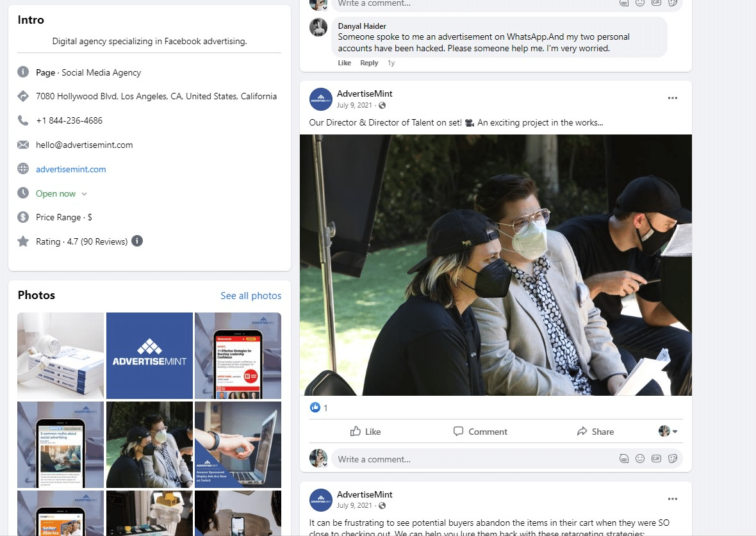Click the phone icon in Intro
Screen dimensions: 756x536
coord(23,120)
